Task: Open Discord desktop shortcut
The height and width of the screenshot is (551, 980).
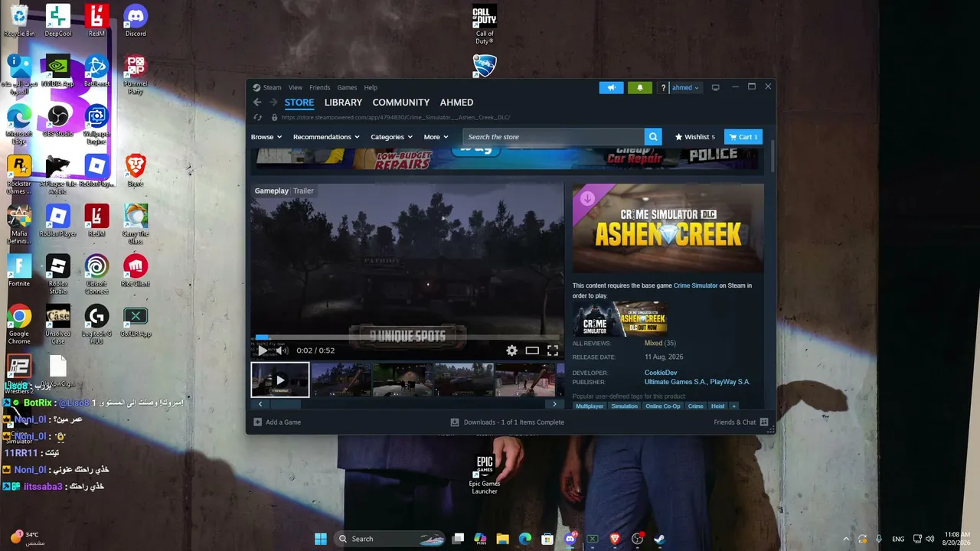Action: tap(136, 21)
